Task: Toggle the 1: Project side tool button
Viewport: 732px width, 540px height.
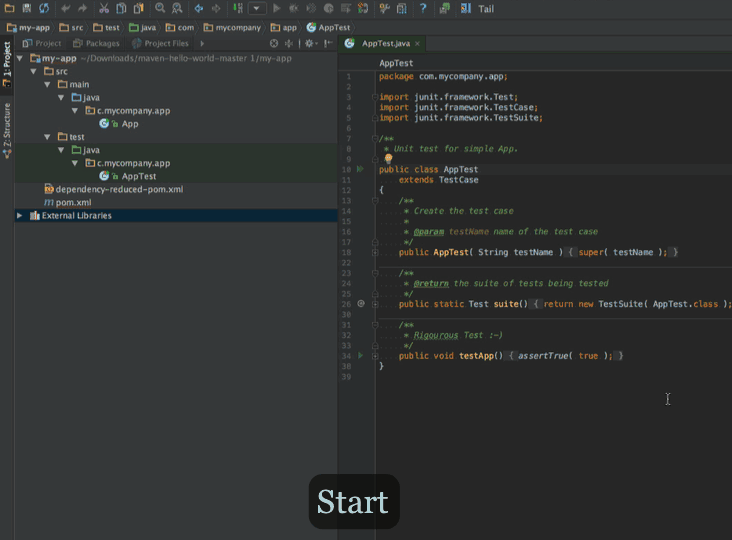Action: 7,63
